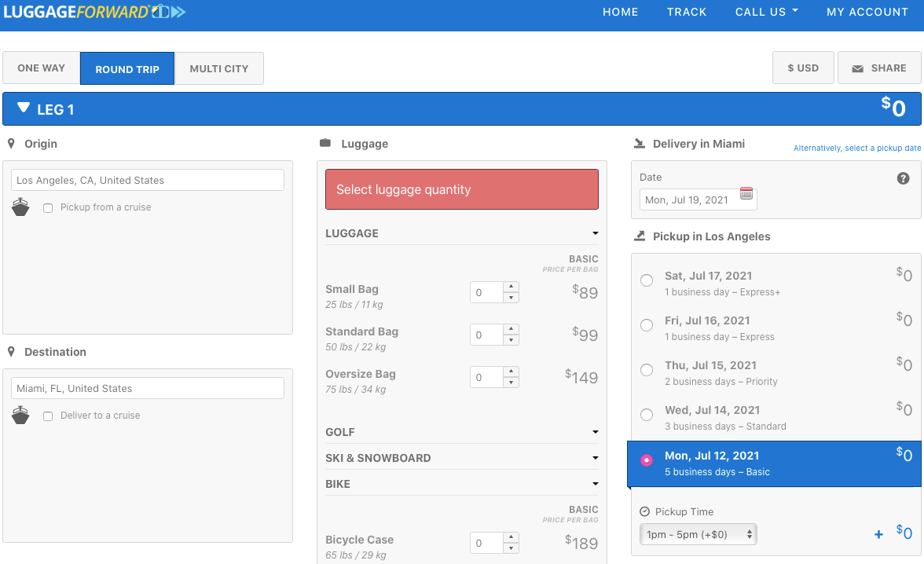Select Sat, Jul 17 Express+ pickup option
The height and width of the screenshot is (564, 924).
[647, 280]
